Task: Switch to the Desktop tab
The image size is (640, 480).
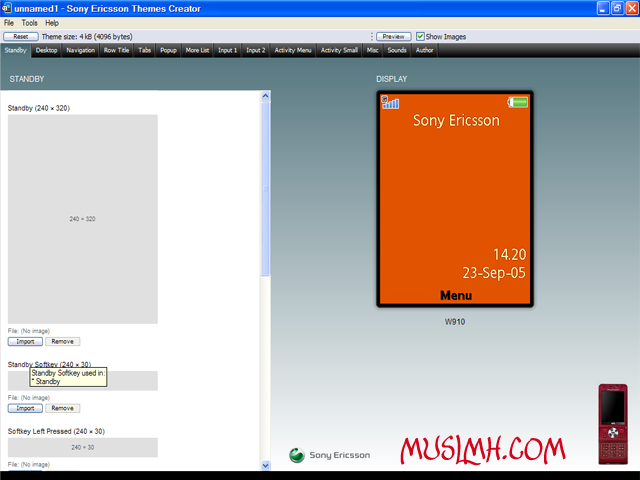Action: 47,50
